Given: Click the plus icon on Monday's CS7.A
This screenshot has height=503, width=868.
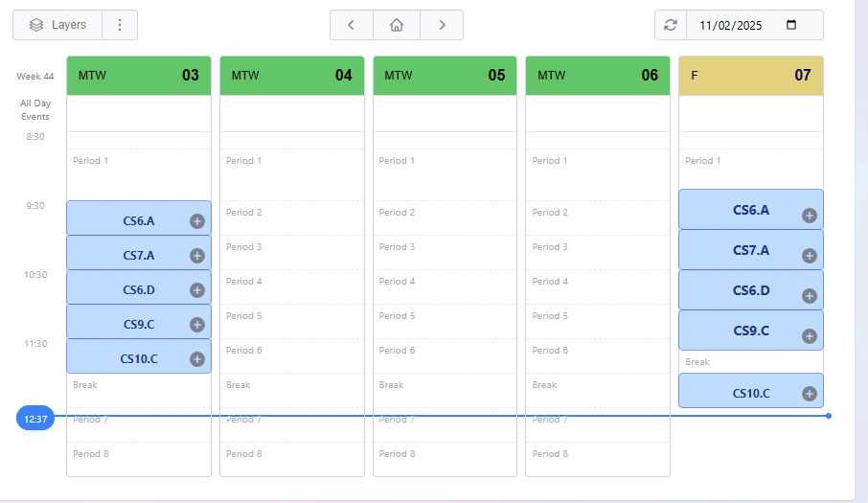Looking at the screenshot, I should click(x=197, y=256).
